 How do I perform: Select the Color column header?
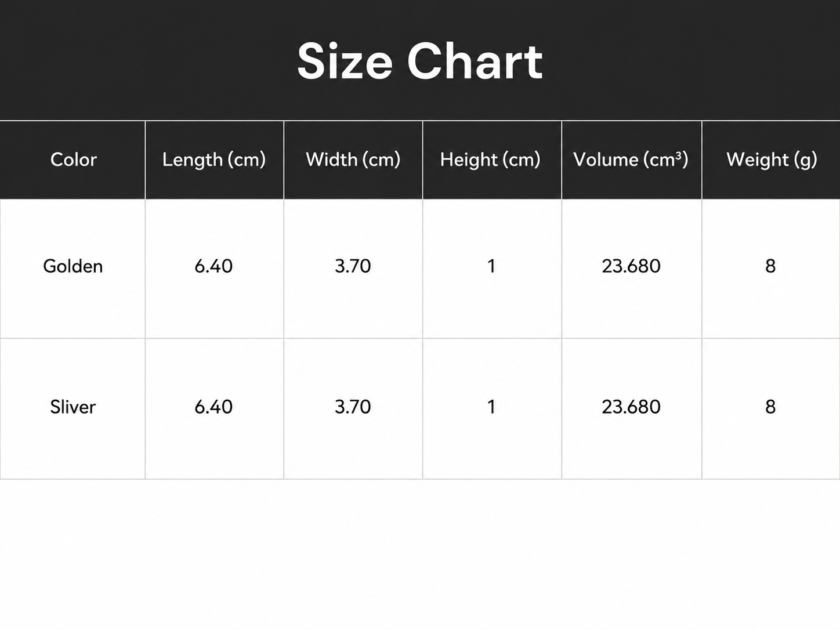click(73, 160)
